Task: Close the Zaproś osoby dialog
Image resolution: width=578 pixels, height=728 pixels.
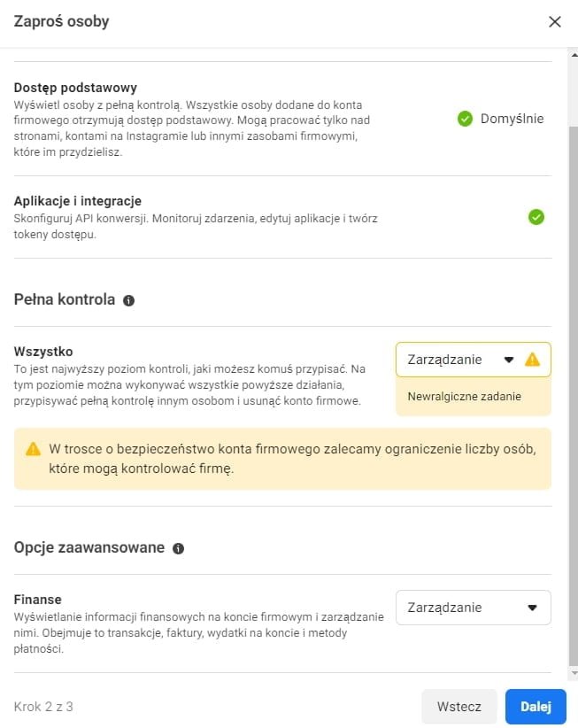Action: click(555, 22)
